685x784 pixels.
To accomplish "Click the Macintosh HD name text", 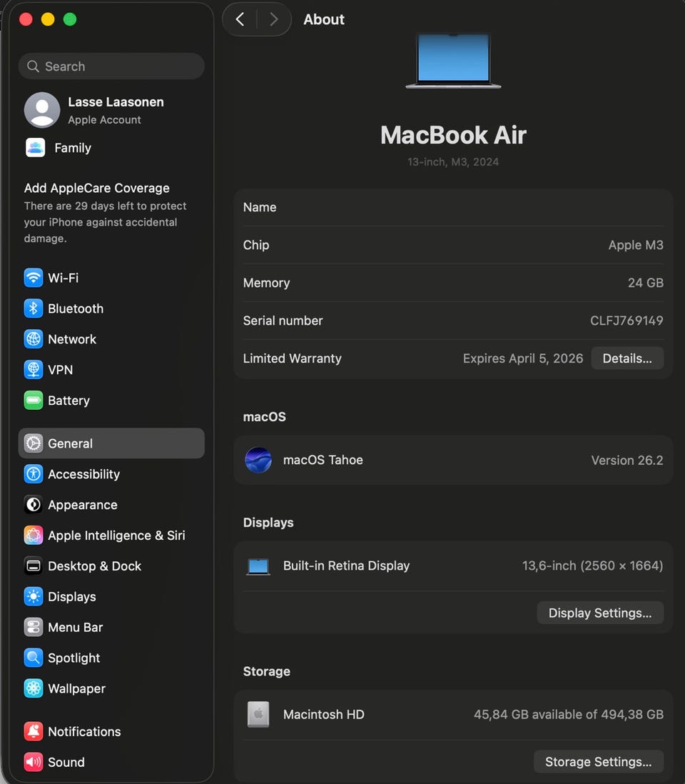I will (x=324, y=715).
